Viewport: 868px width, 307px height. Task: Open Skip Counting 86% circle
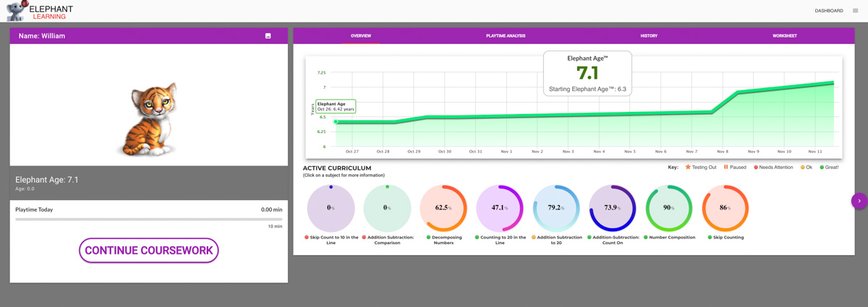(x=726, y=208)
